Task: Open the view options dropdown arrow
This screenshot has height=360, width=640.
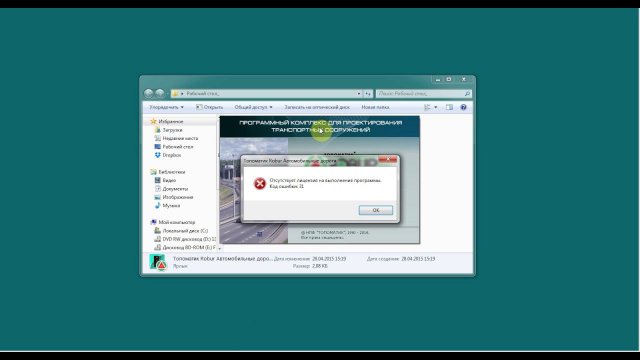Action: pos(436,107)
